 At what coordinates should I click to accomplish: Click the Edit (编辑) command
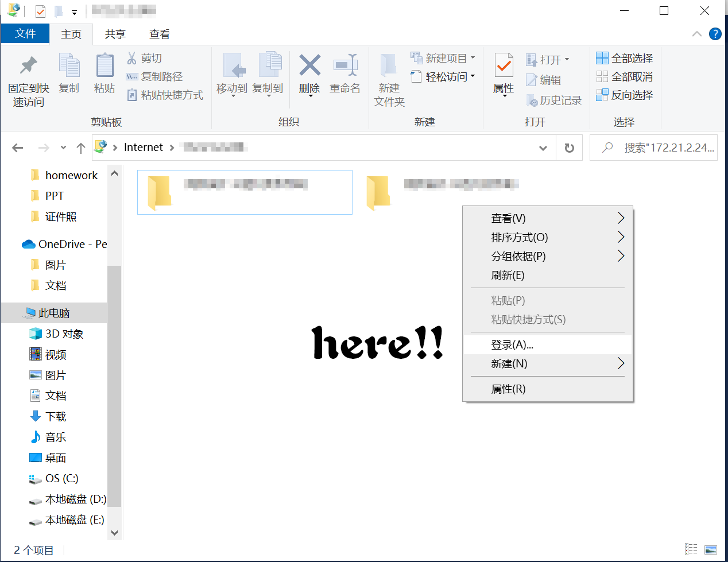tap(543, 80)
